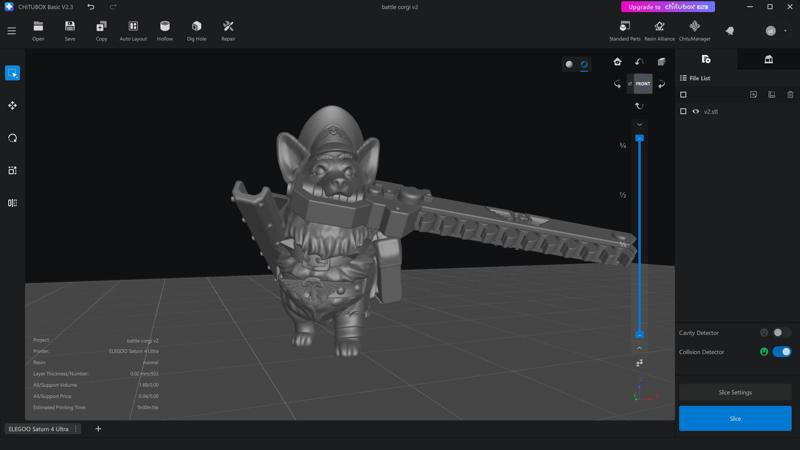Open the account dropdown arrow
Screen dimensions: 800x450
click(x=785, y=31)
